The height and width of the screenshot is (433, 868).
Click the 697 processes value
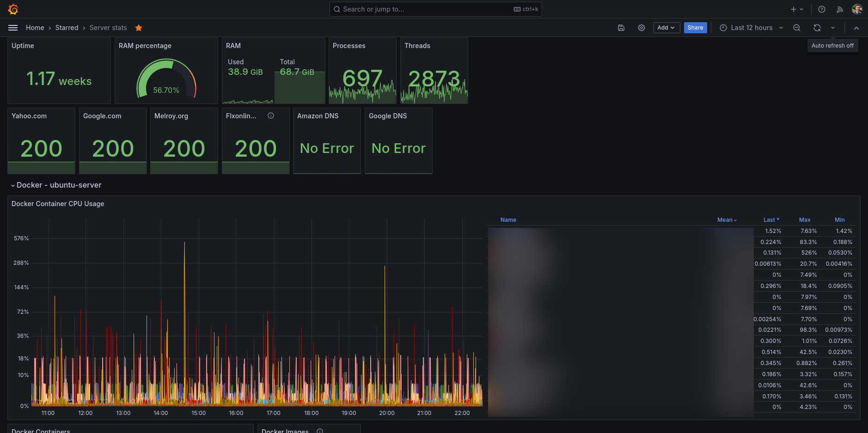(362, 79)
